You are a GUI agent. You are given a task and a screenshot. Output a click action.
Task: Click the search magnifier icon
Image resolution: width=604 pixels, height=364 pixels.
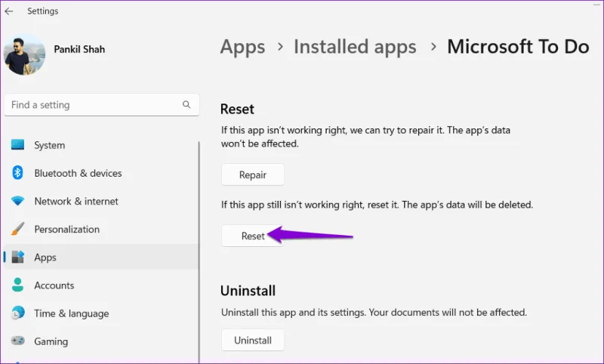pos(186,104)
